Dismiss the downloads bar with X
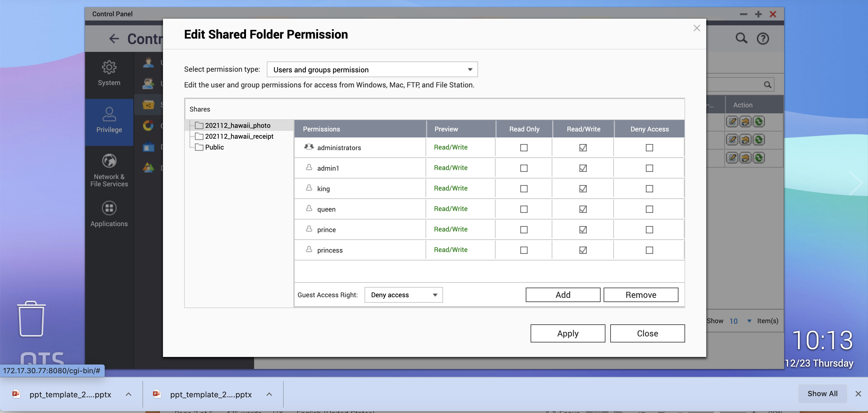The height and width of the screenshot is (413, 868). pyautogui.click(x=858, y=393)
